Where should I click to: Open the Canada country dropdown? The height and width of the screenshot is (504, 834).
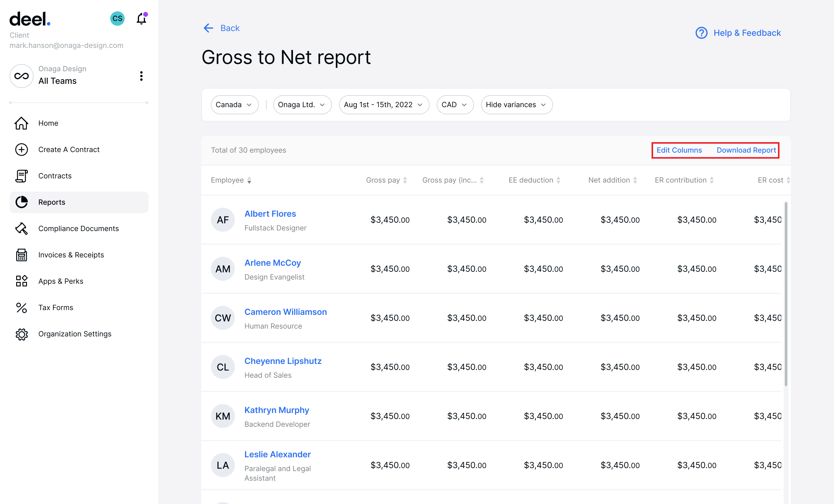(x=234, y=104)
